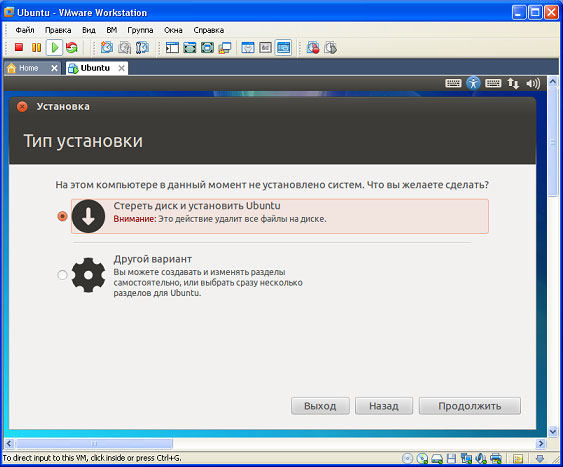Click the Назад button

pyautogui.click(x=384, y=406)
